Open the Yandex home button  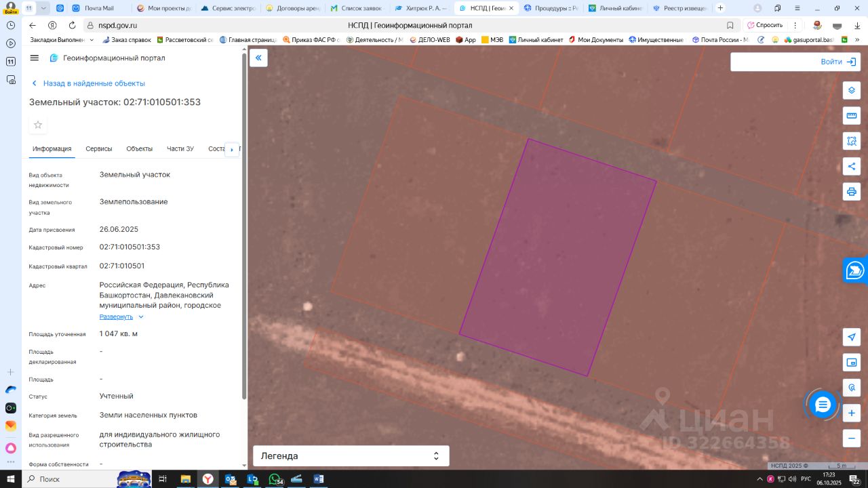tap(52, 25)
